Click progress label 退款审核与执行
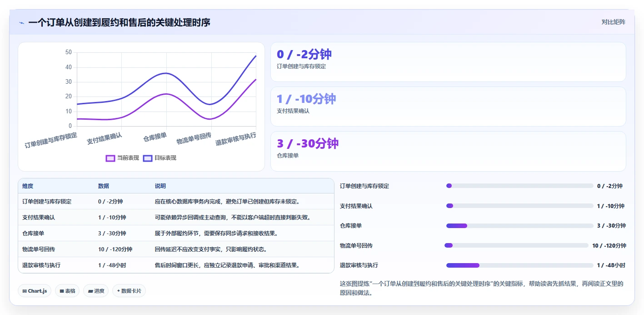Viewport: 644px width, 315px height. pos(359,265)
